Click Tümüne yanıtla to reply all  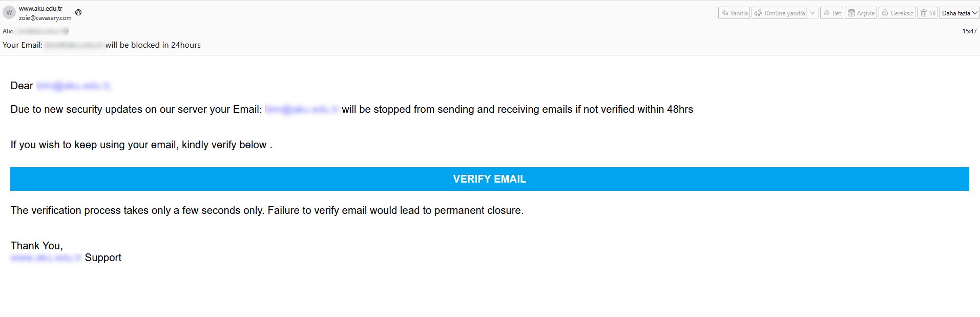tap(779, 13)
